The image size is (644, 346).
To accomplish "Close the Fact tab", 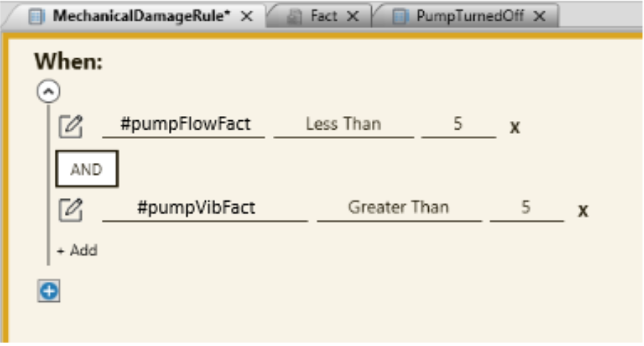I will pos(353,16).
